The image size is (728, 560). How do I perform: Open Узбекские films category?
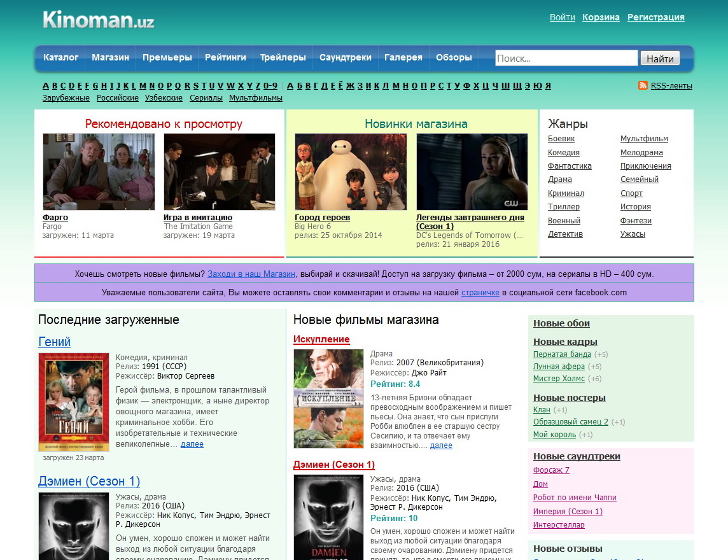pyautogui.click(x=164, y=98)
